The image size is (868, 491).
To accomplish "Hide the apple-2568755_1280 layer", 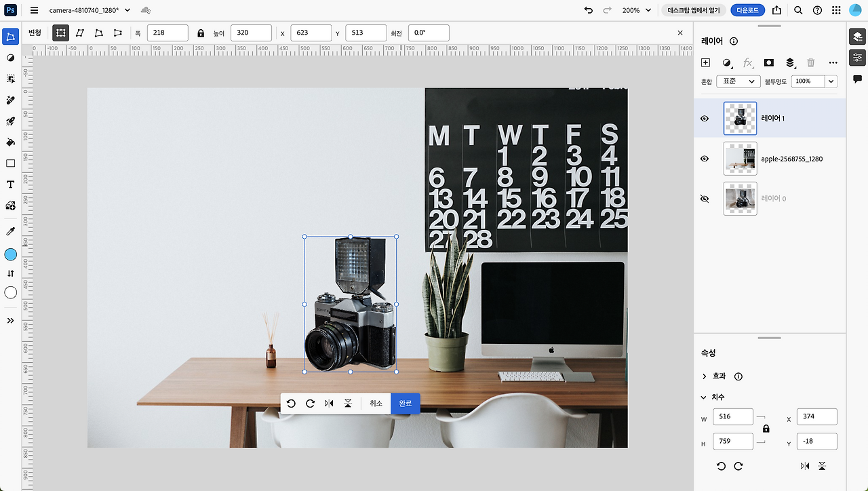I will pyautogui.click(x=705, y=159).
